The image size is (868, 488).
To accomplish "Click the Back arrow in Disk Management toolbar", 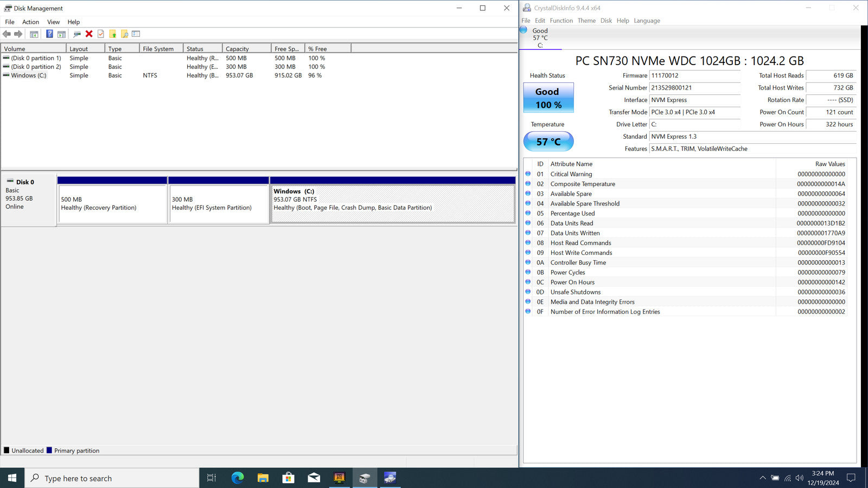I will [x=7, y=34].
